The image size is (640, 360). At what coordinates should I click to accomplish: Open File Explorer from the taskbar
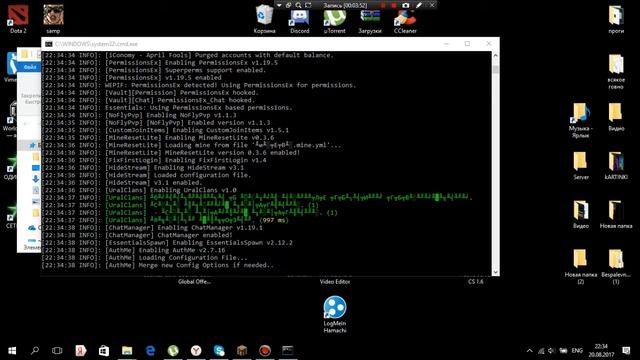[127, 351]
